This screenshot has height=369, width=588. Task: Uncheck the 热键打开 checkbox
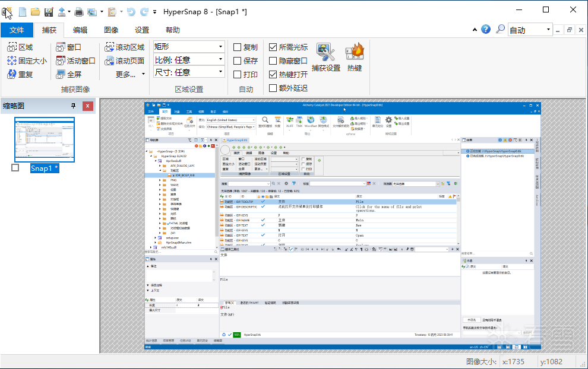273,75
